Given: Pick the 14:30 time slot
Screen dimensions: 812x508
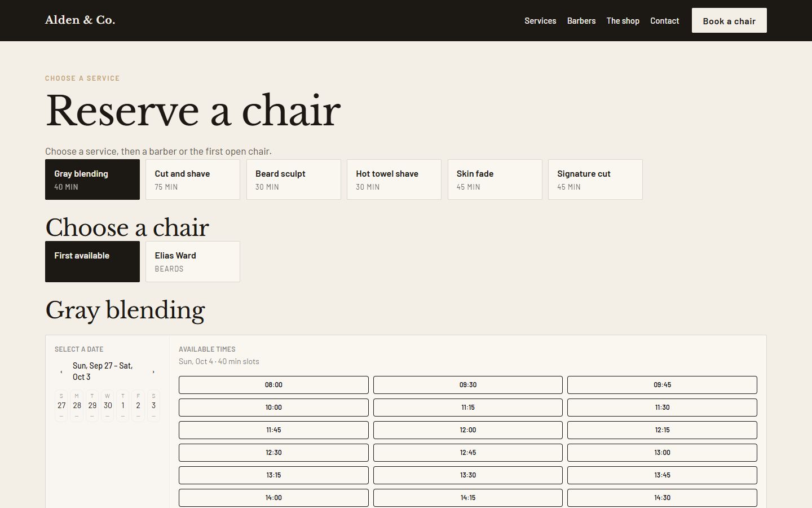Looking at the screenshot, I should click(x=662, y=498).
